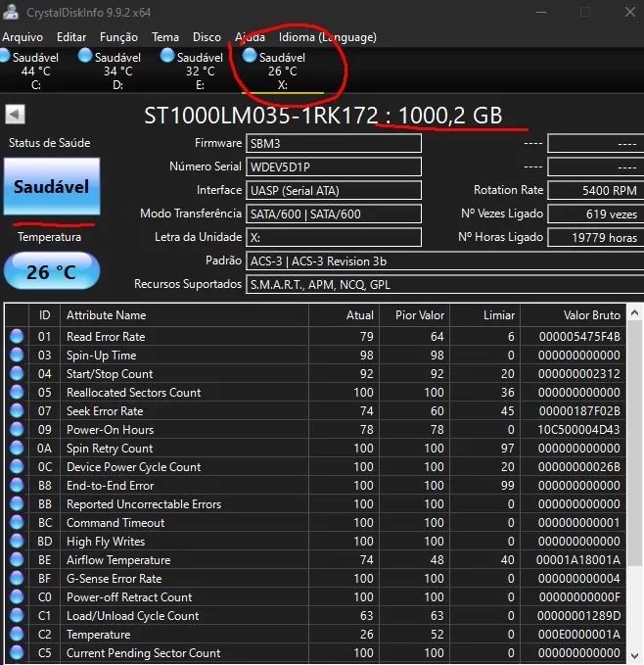Image resolution: width=644 pixels, height=665 pixels.
Task: Click the Letra da Unidade field X:
Action: [334, 237]
